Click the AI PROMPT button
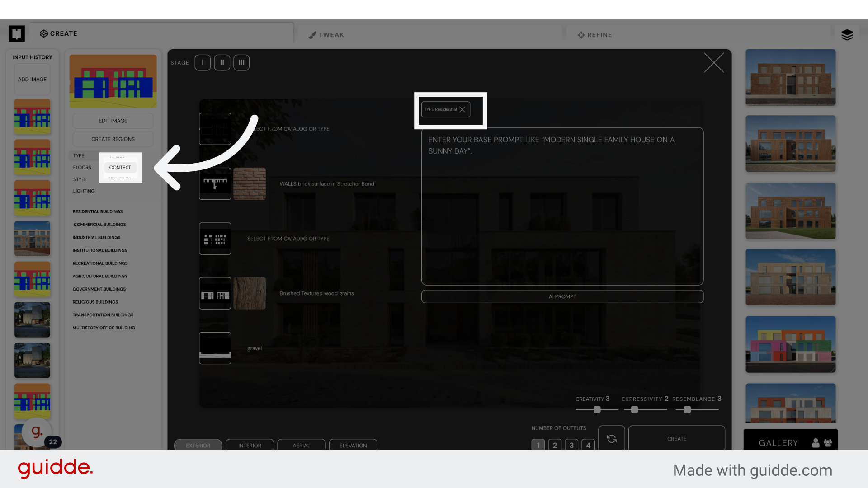Image resolution: width=868 pixels, height=488 pixels. [x=562, y=296]
